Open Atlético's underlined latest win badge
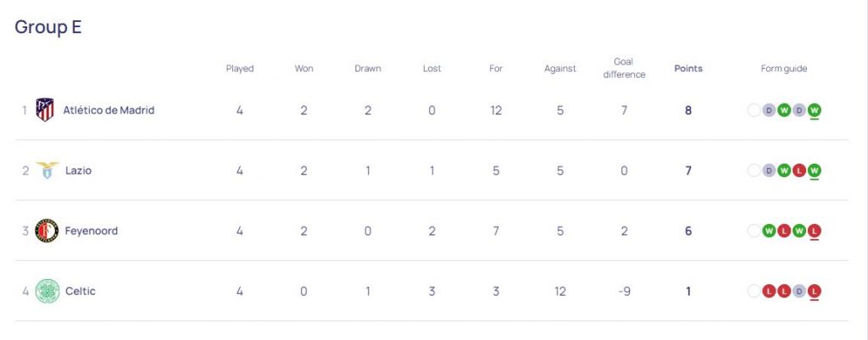 (815, 110)
